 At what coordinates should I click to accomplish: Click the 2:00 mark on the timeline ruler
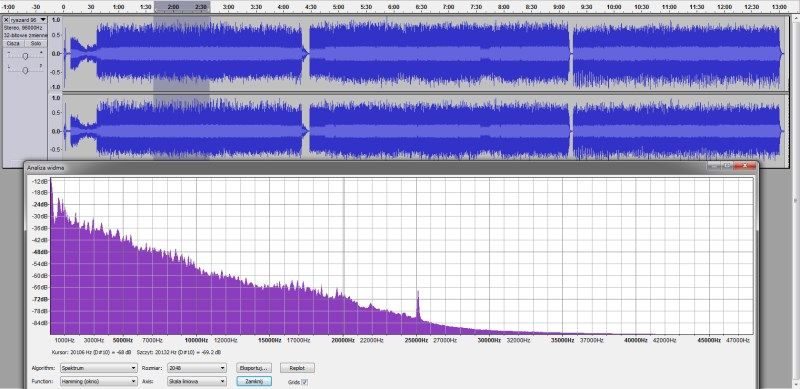[173, 7]
